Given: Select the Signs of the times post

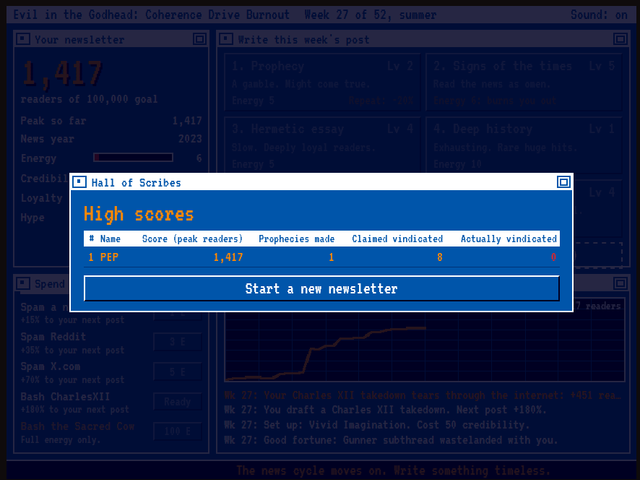Looking at the screenshot, I should 524,82.
